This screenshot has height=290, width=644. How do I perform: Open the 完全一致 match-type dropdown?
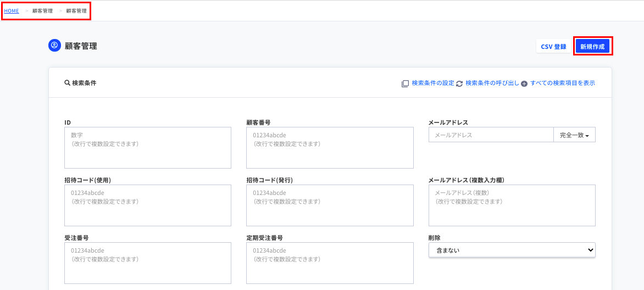pyautogui.click(x=574, y=135)
